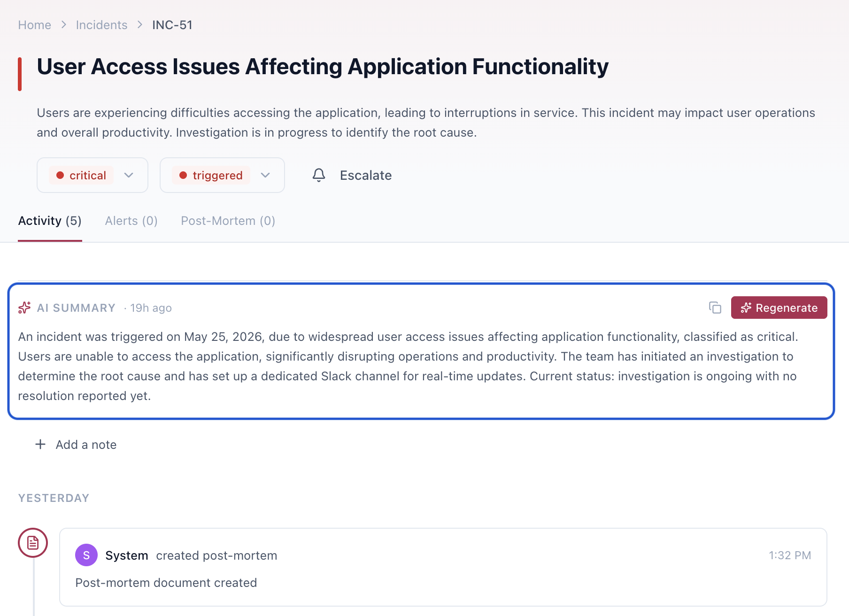The height and width of the screenshot is (616, 849).
Task: Click the Regenerate button
Action: (x=779, y=308)
